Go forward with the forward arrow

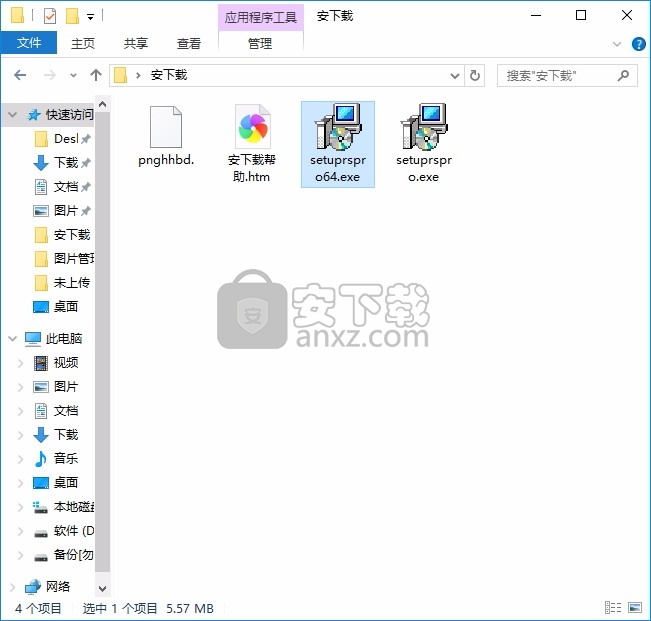point(49,75)
